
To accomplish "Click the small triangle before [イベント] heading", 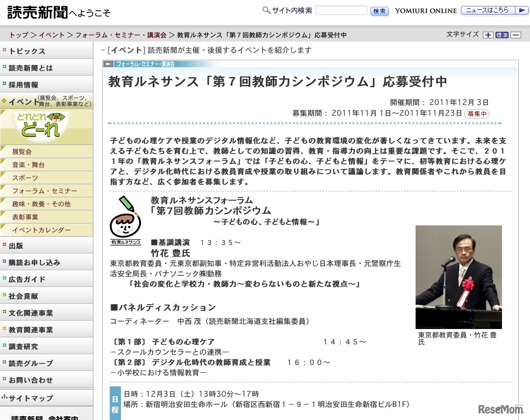I will (103, 50).
